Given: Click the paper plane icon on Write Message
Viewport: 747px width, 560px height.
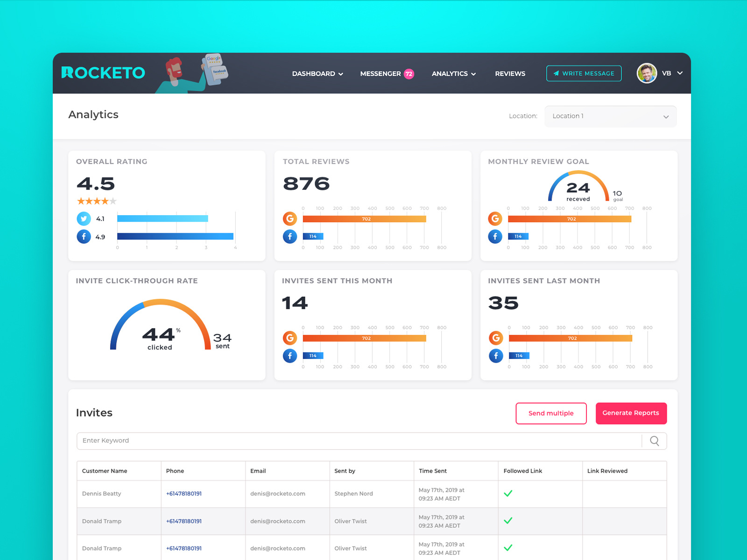Looking at the screenshot, I should [556, 73].
